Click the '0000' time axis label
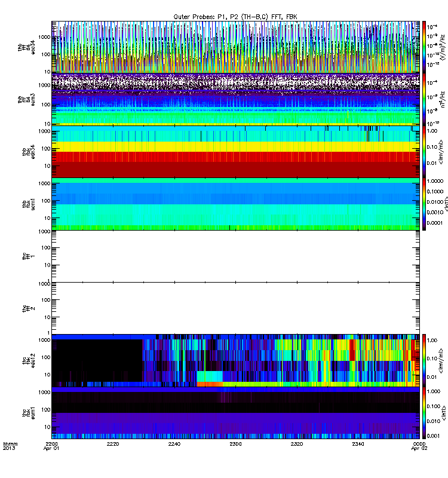 (420, 444)
